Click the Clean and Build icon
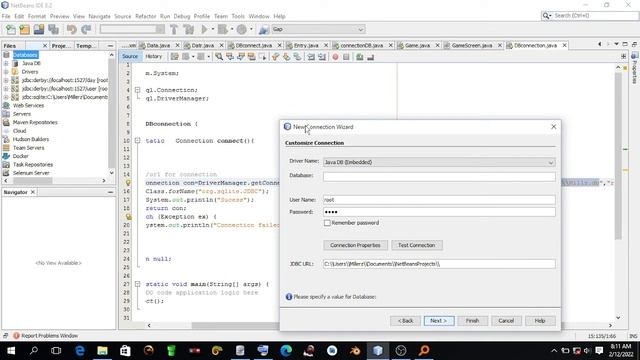This screenshot has width=640, height=360. (189, 29)
